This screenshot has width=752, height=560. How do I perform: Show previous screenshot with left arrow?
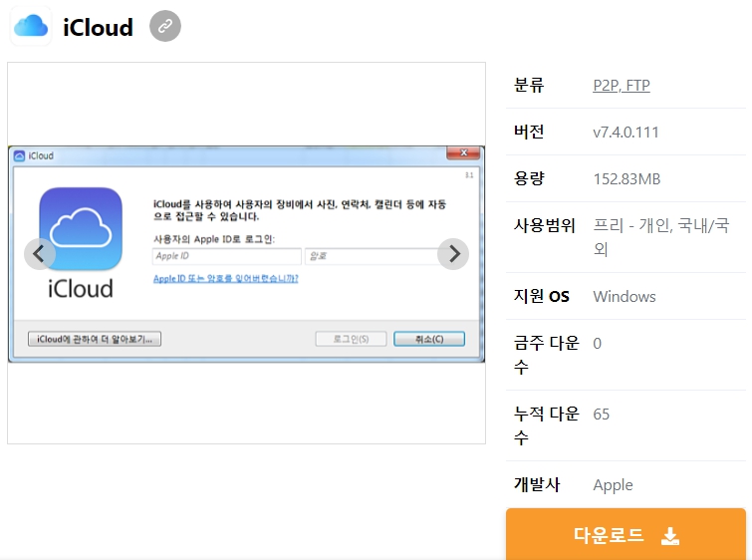pyautogui.click(x=39, y=254)
